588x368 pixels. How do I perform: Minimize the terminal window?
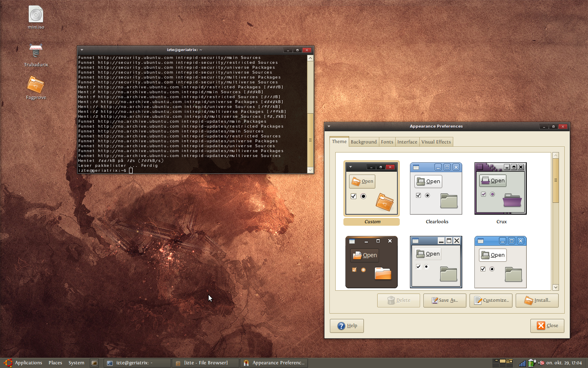click(288, 50)
